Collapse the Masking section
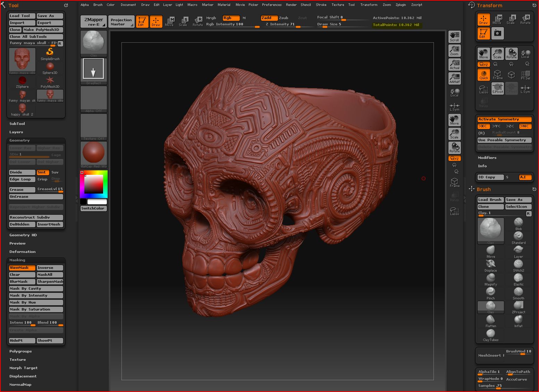 [x=17, y=260]
